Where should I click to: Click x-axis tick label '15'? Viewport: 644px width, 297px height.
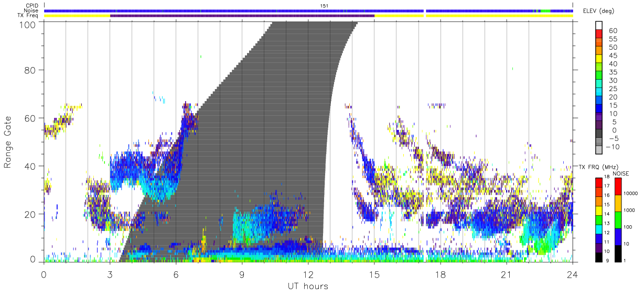tap(374, 275)
